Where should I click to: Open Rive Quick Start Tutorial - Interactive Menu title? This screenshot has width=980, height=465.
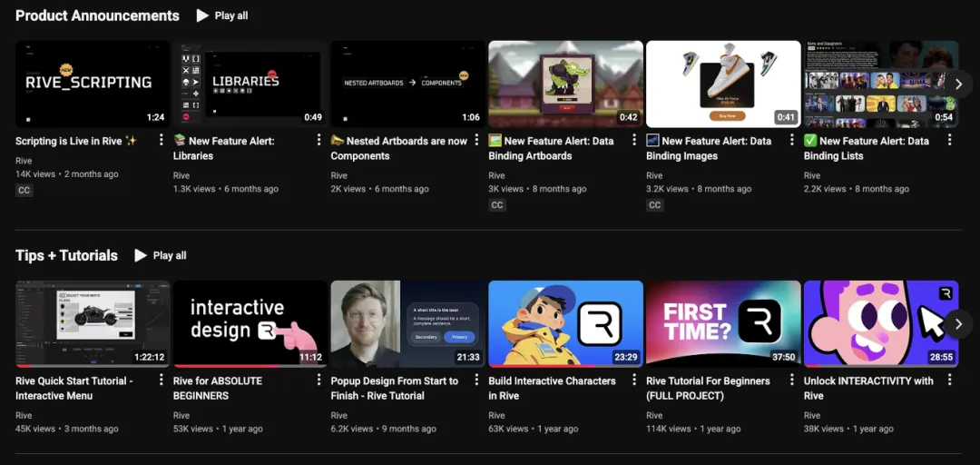74,388
